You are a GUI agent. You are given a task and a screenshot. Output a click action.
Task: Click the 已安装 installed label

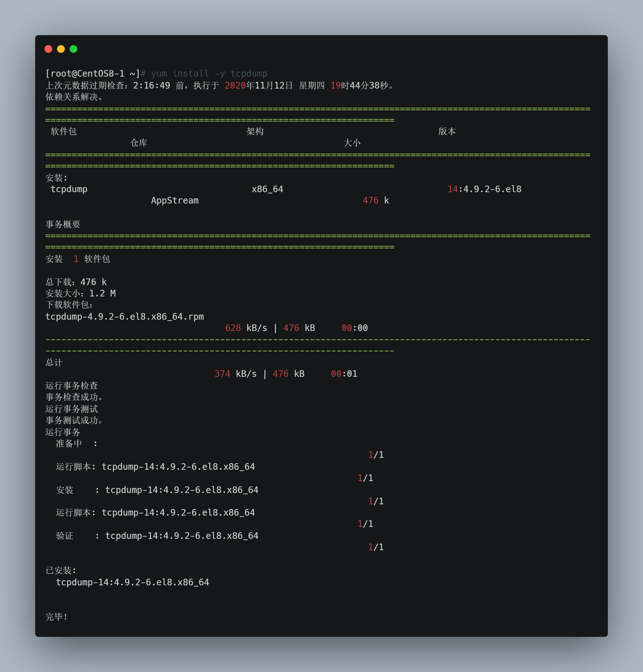pyautogui.click(x=61, y=570)
